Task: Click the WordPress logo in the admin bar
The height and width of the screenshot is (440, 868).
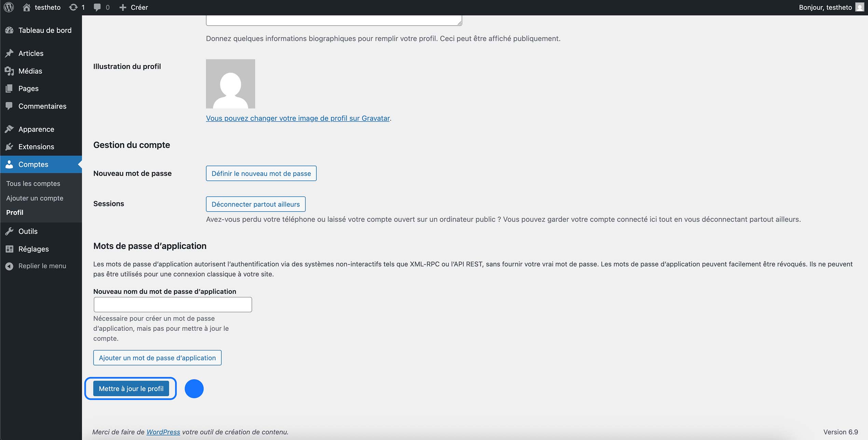Action: [x=8, y=7]
